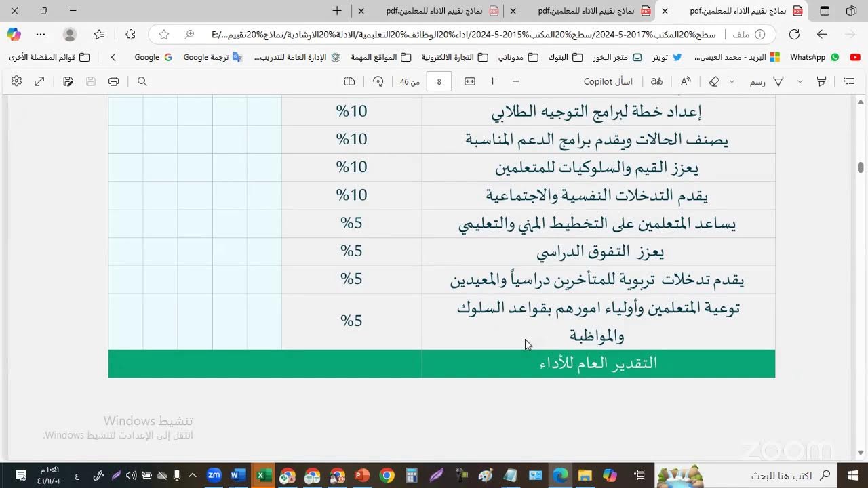The height and width of the screenshot is (488, 868).
Task: Open Edge settings and more menu
Action: pos(41,34)
